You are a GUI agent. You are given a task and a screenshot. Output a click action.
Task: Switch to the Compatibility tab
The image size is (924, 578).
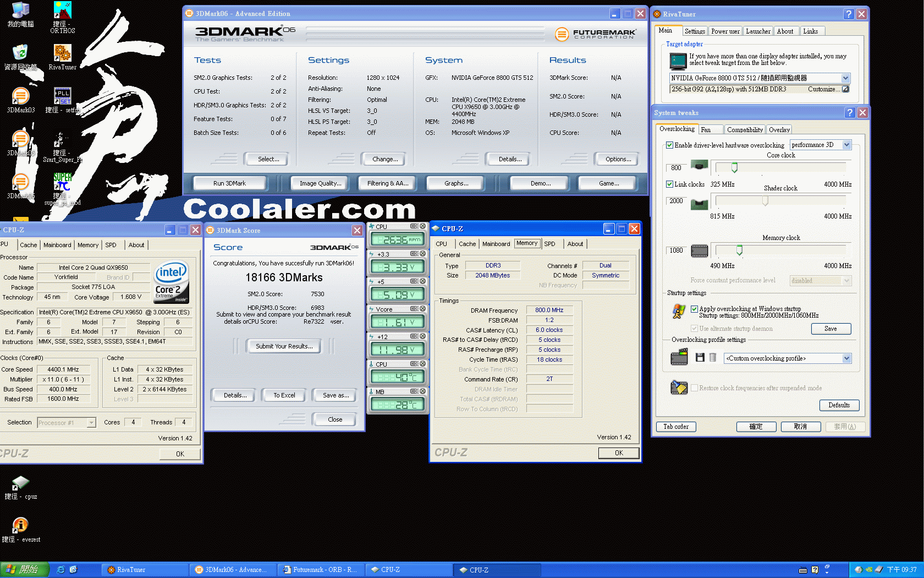coord(745,130)
